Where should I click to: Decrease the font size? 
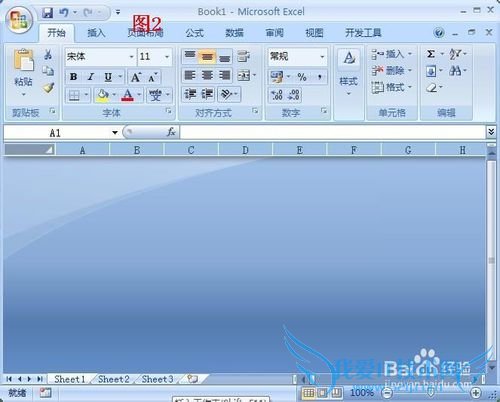(x=153, y=77)
